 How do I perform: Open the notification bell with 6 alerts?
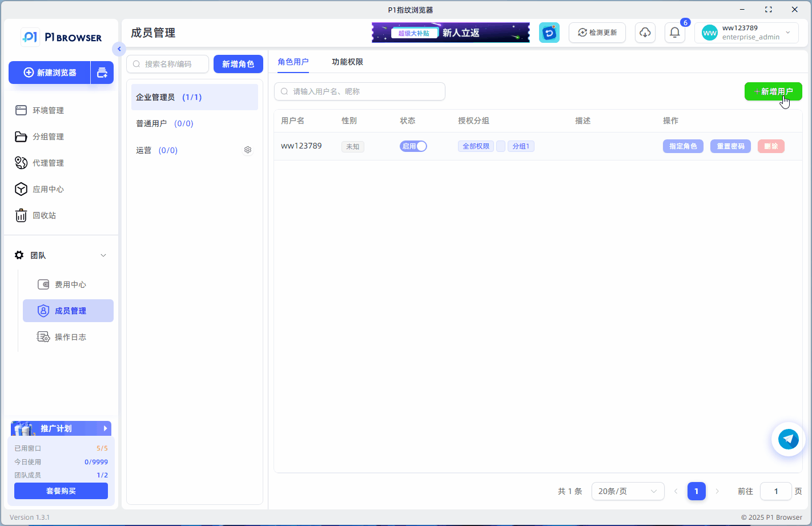(x=674, y=33)
